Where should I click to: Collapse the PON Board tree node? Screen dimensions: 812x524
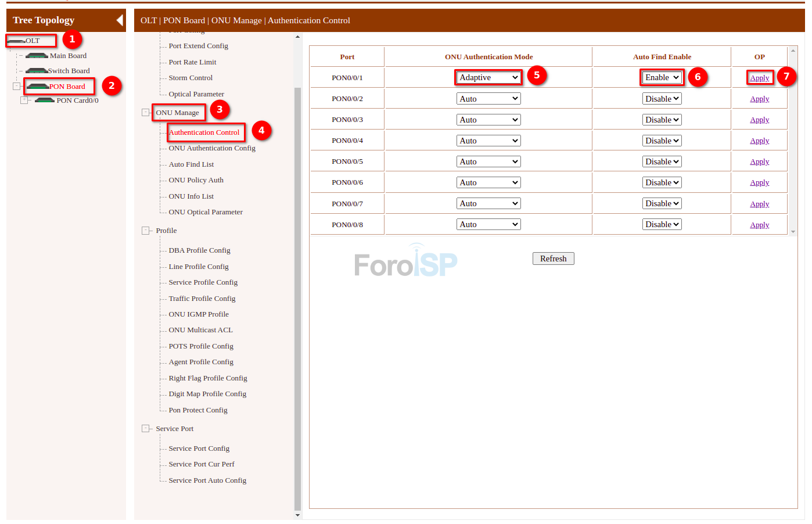[16, 87]
